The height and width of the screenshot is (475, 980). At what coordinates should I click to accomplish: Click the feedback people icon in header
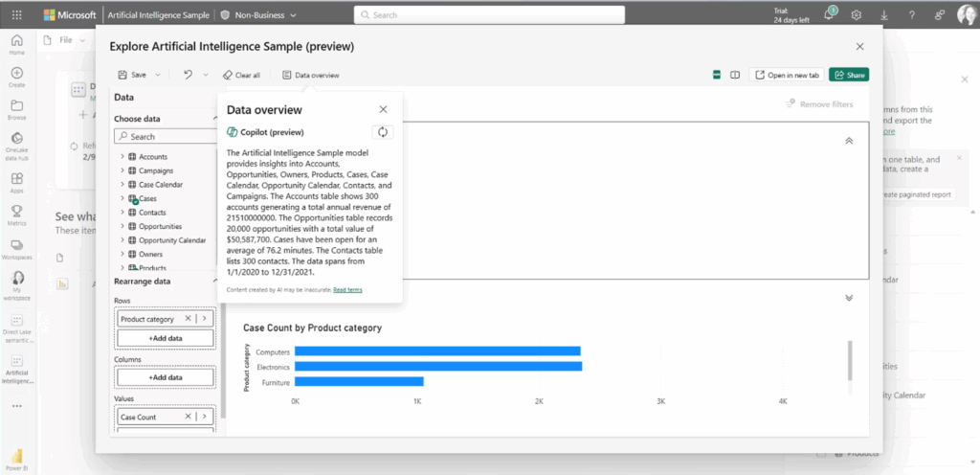[940, 15]
